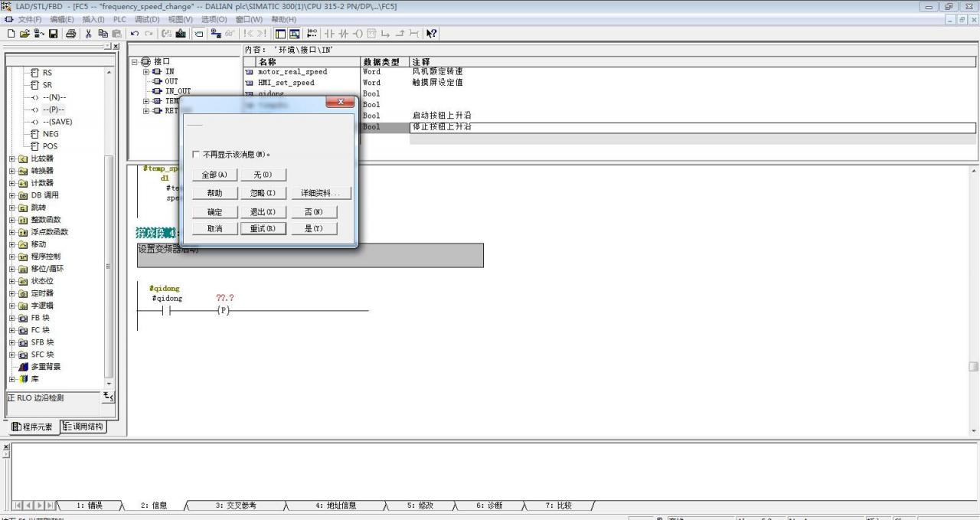Image resolution: width=980 pixels, height=520 pixels.
Task: Switch to the 调用结构 tab
Action: click(x=83, y=427)
